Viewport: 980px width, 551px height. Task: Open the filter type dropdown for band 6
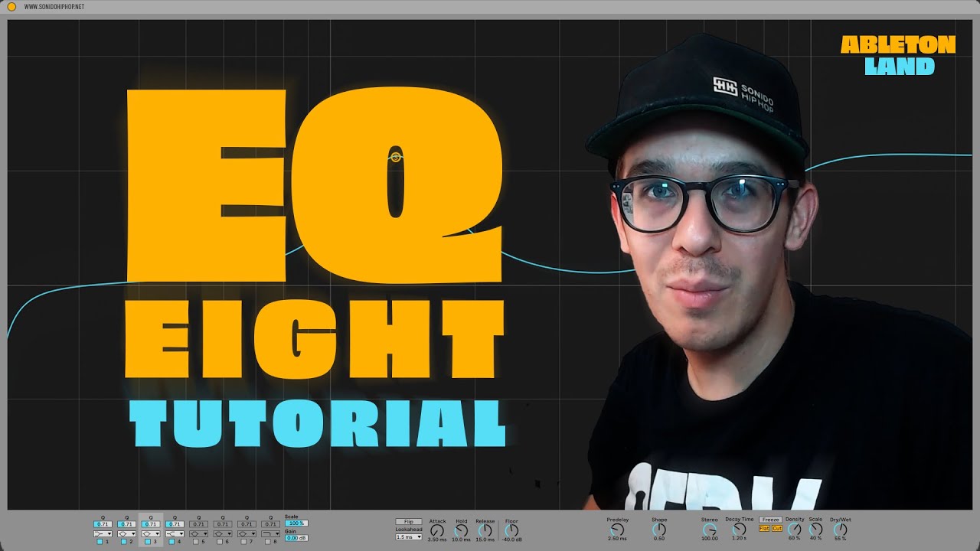pyautogui.click(x=223, y=533)
